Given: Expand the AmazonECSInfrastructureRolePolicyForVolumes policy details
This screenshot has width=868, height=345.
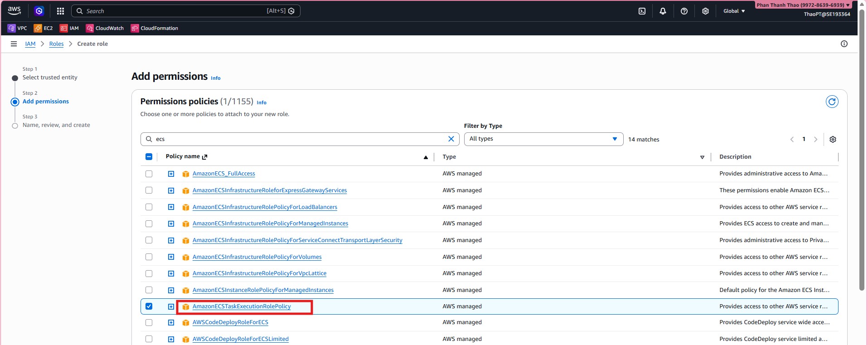Looking at the screenshot, I should click(x=171, y=257).
